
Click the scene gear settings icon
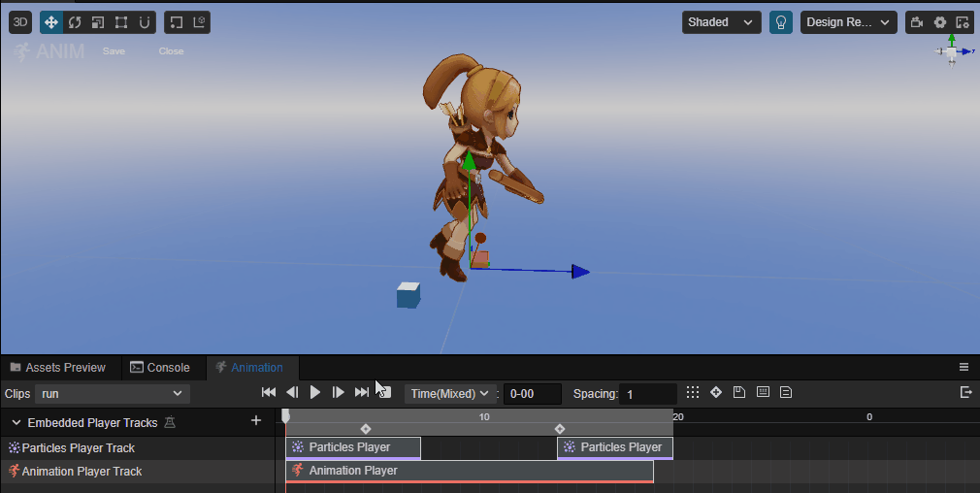coord(940,22)
